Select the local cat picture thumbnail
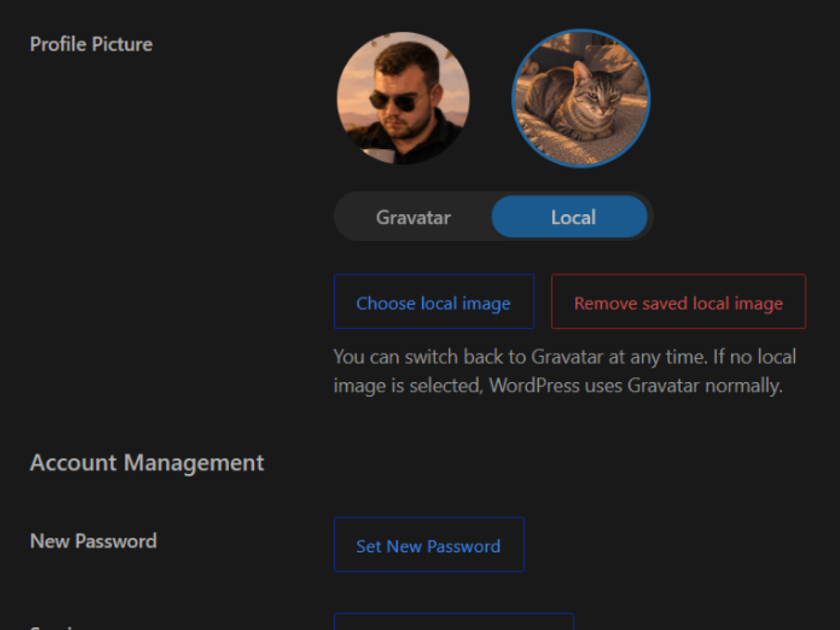 pyautogui.click(x=581, y=98)
